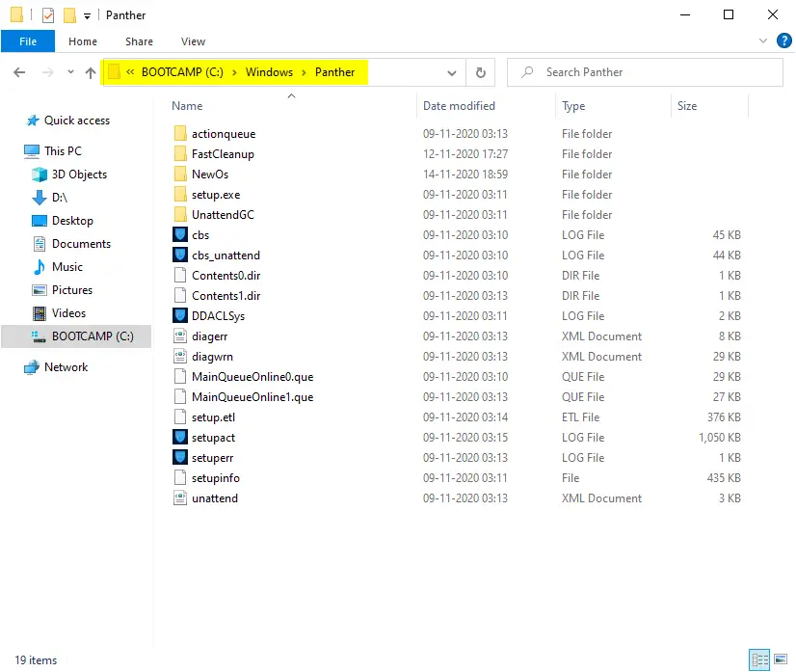Click the Back navigation arrow
The image size is (796, 672).
click(x=19, y=72)
